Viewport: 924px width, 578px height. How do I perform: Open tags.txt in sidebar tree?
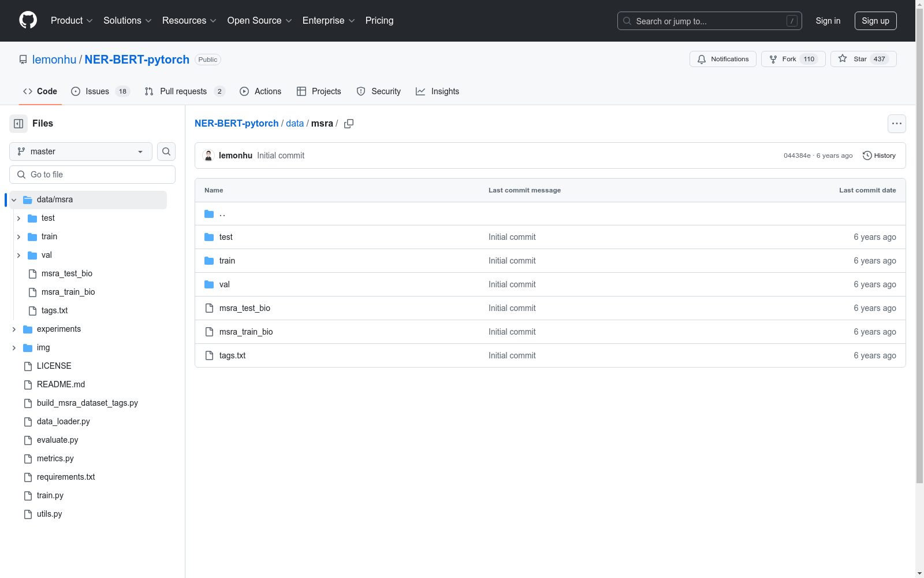[54, 310]
